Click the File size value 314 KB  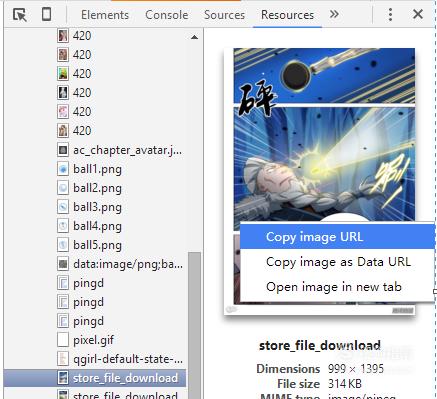pyautogui.click(x=345, y=384)
